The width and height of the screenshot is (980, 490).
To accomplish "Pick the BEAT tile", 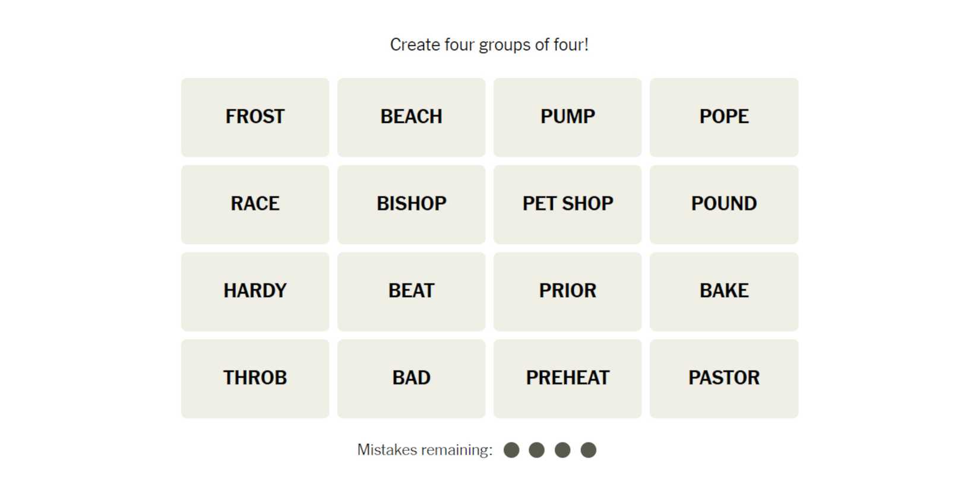I will tap(411, 291).
